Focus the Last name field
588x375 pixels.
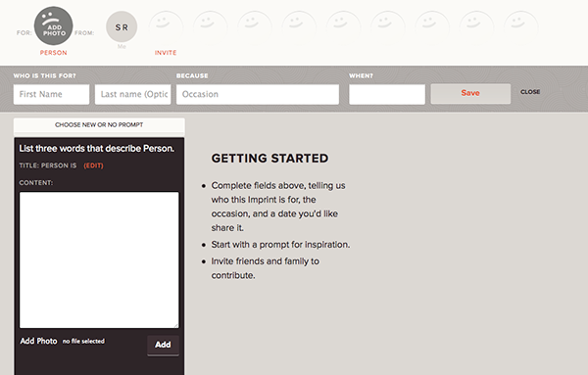tap(132, 94)
